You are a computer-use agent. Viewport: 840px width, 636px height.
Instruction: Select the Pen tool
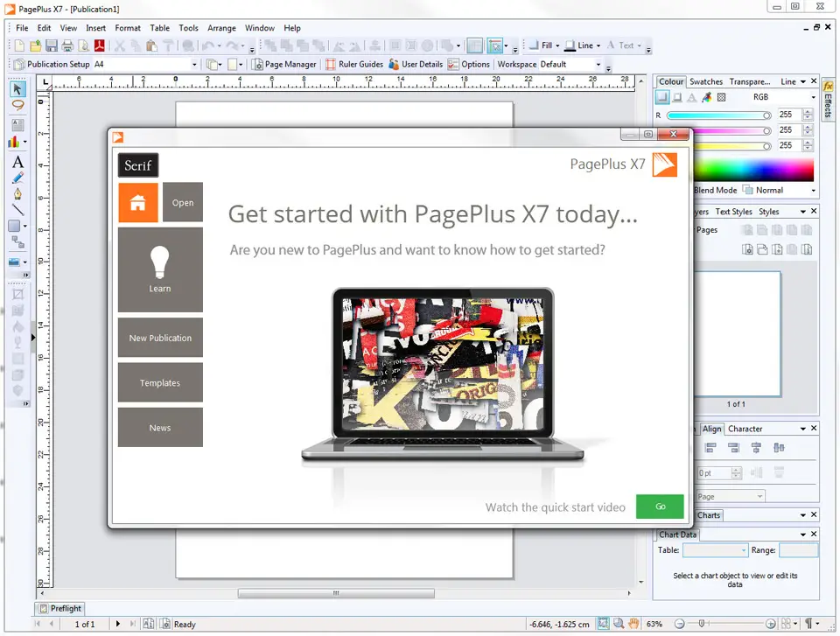(17, 193)
